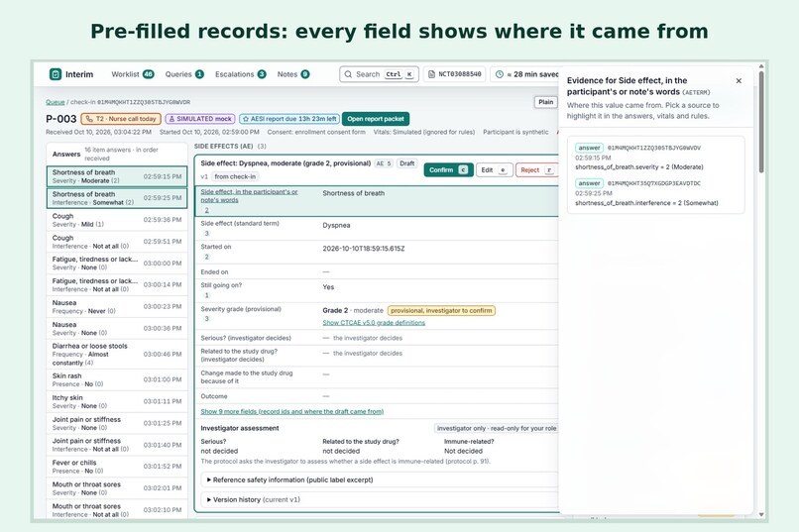This screenshot has width=799, height=532.
Task: Close the Evidence panel with the X
Action: point(739,80)
